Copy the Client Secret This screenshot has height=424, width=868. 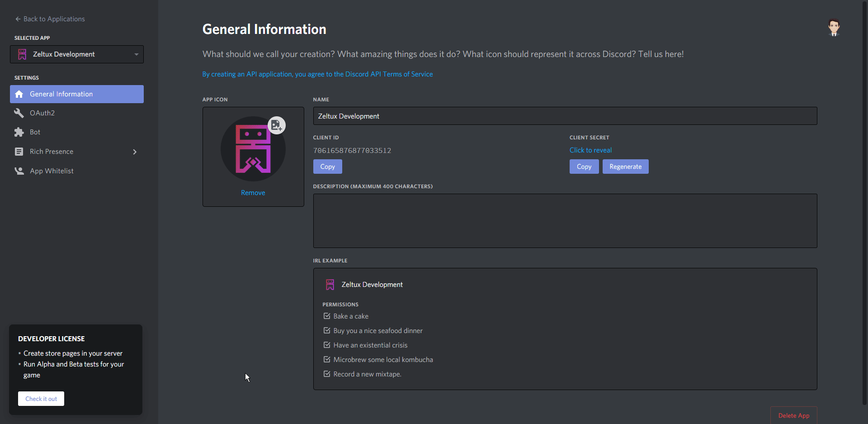point(584,167)
